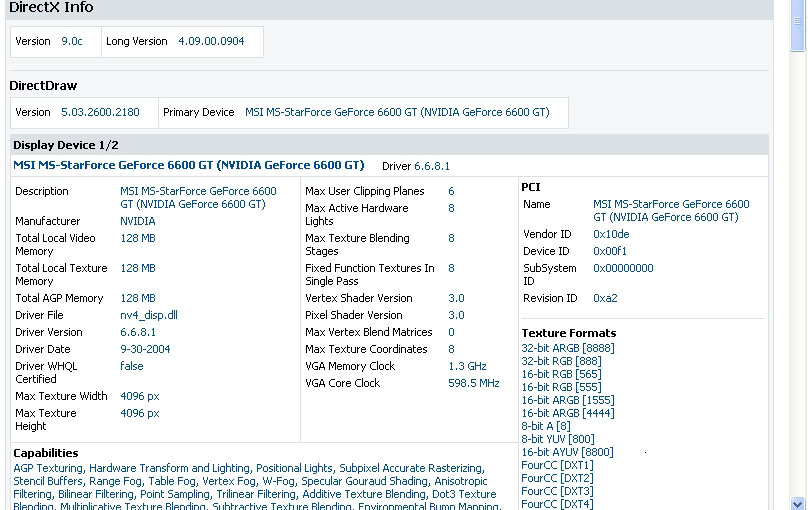This screenshot has width=808, height=510.
Task: Click the Display Device 1/2 header
Action: (x=66, y=145)
